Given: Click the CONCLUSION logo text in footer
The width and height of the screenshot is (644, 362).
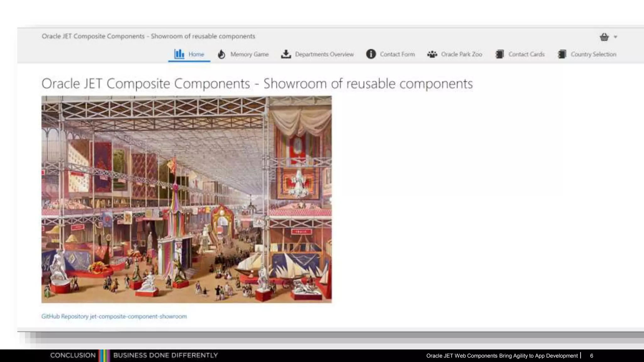Looking at the screenshot, I should point(73,355).
